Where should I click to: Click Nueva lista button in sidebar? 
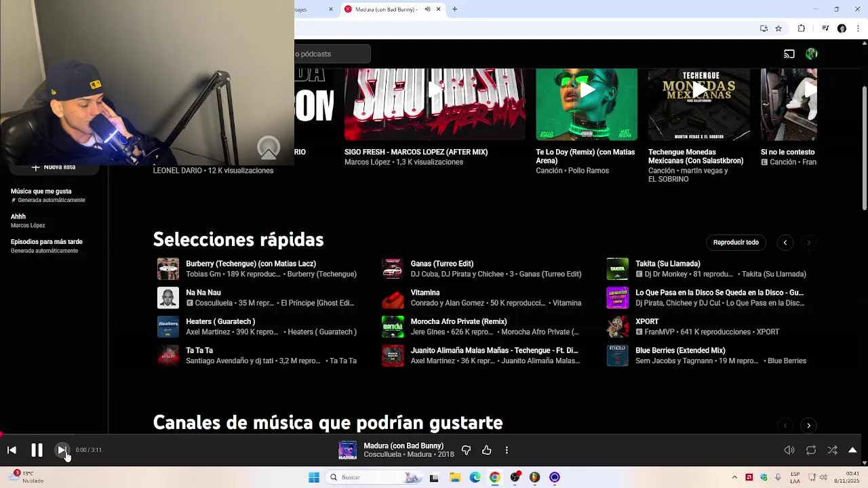(x=54, y=167)
